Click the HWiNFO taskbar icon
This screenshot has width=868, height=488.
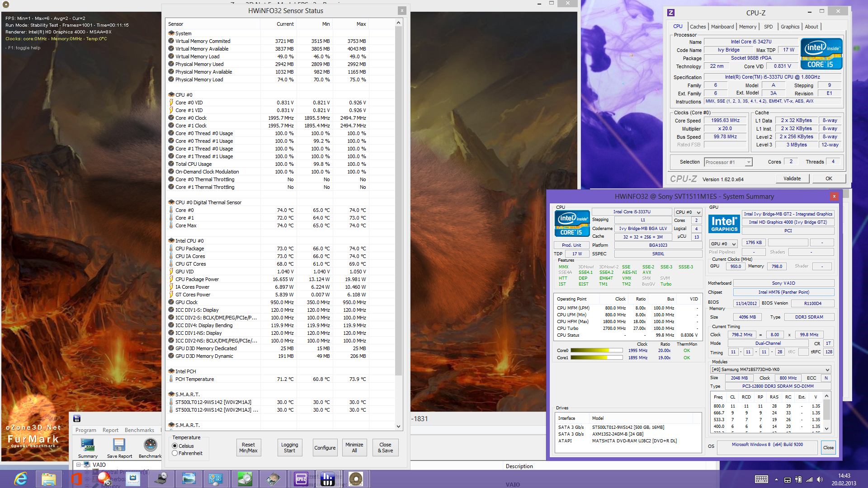tap(327, 479)
